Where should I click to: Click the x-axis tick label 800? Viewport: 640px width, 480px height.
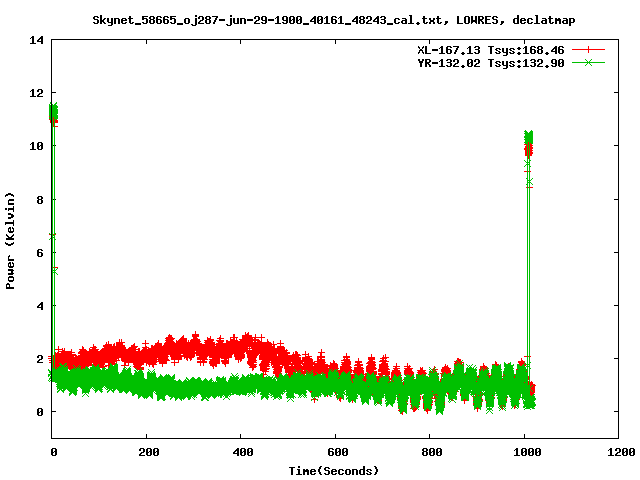[x=432, y=452]
